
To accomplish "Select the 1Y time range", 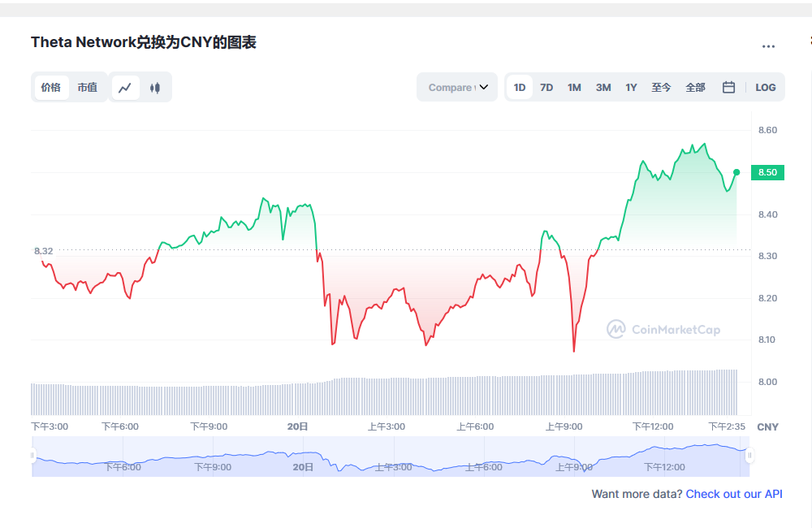I will coord(631,88).
